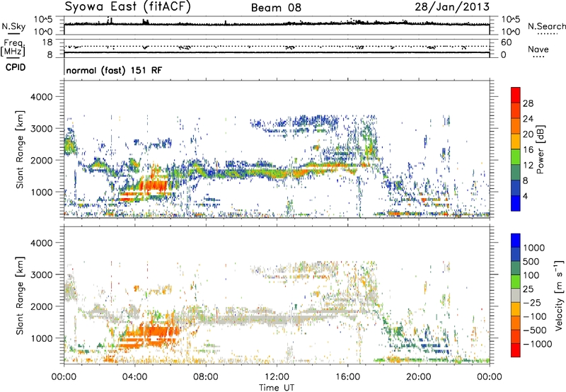Screen dimensions: 566x392
Task: Click the 'N.Sky' legend label
Action: [x=13, y=26]
